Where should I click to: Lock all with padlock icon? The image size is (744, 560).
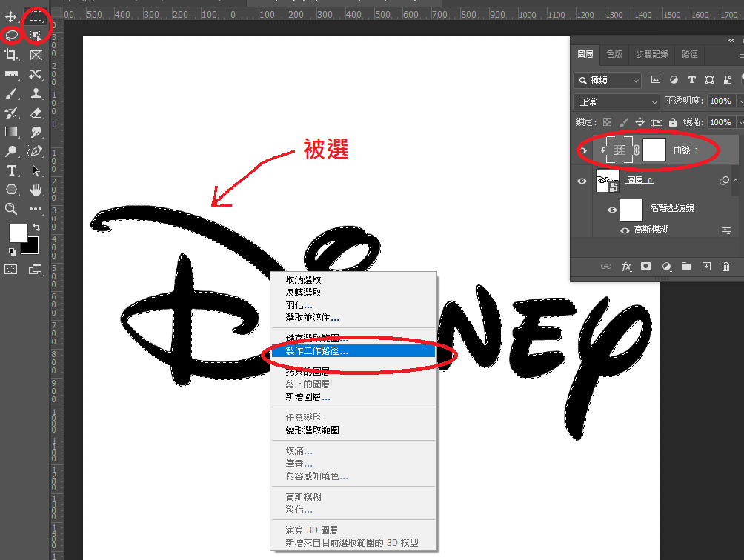672,122
